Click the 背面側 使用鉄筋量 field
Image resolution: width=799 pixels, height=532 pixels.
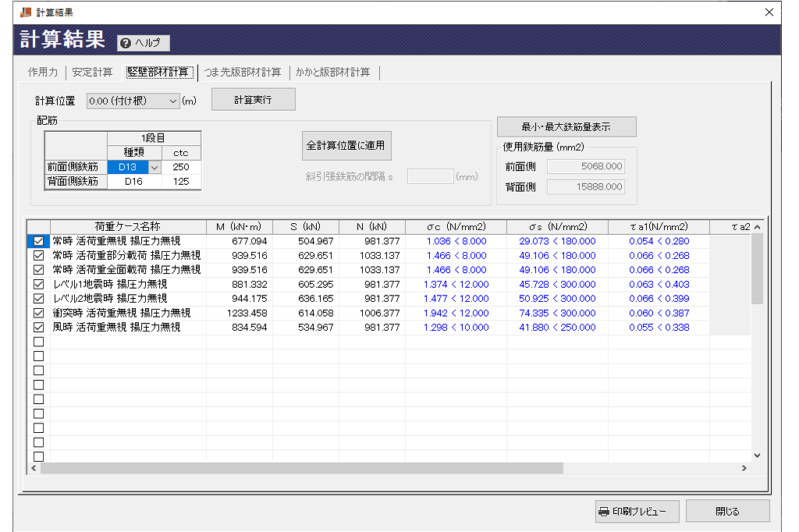pyautogui.click(x=586, y=187)
